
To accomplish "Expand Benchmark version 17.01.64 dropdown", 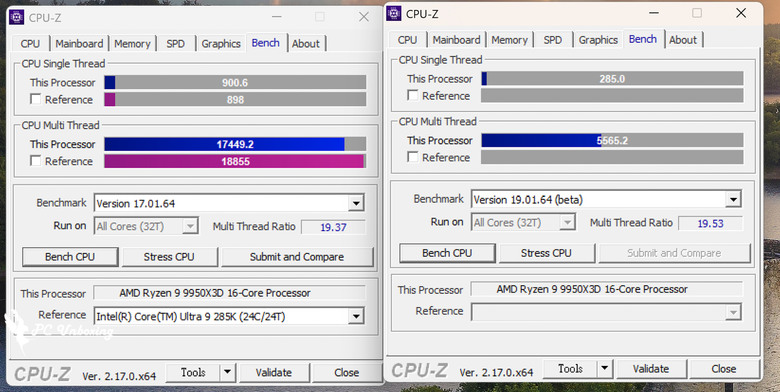I will coord(356,203).
